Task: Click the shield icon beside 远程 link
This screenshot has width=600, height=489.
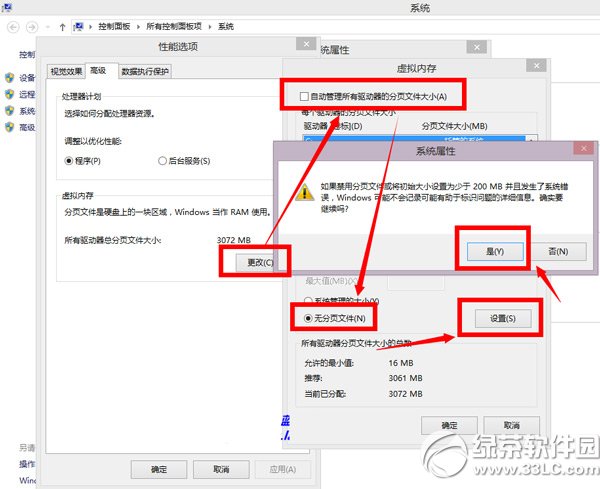Action: (x=10, y=94)
